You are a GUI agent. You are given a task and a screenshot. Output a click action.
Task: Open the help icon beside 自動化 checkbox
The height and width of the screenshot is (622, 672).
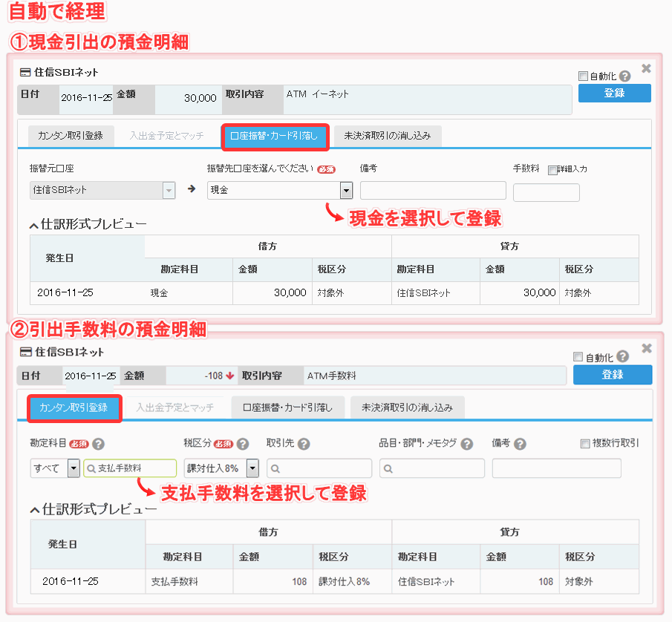point(624,76)
